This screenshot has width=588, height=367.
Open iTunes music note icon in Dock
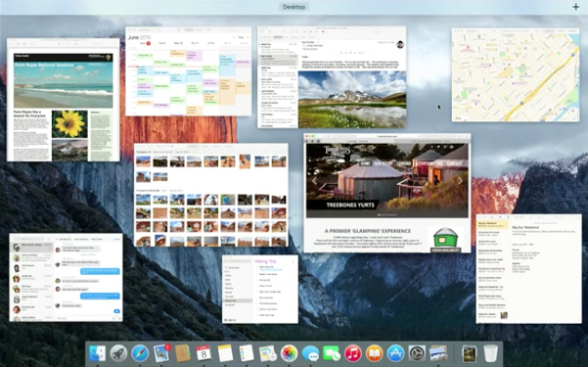tap(353, 353)
